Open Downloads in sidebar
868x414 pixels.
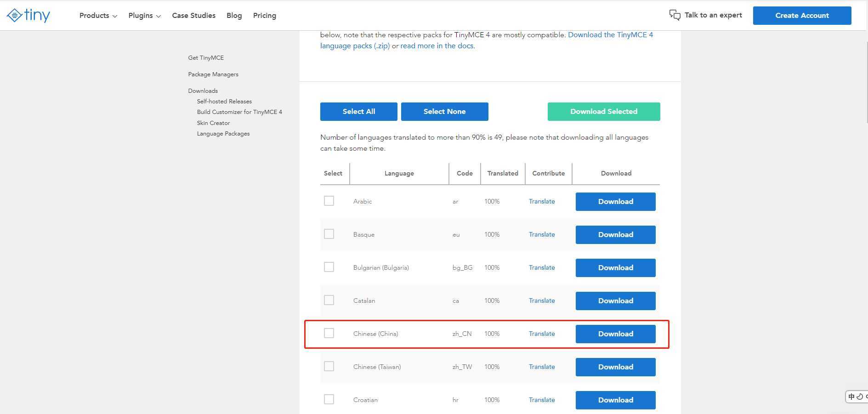203,91
